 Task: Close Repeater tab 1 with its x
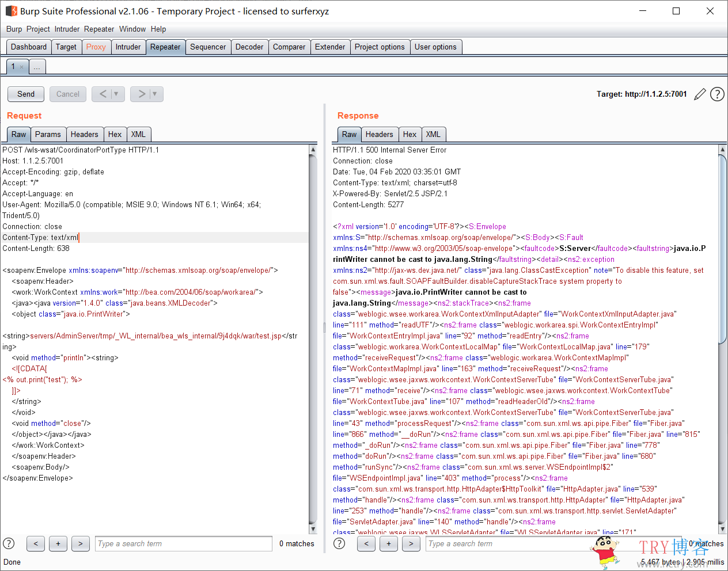pos(22,67)
